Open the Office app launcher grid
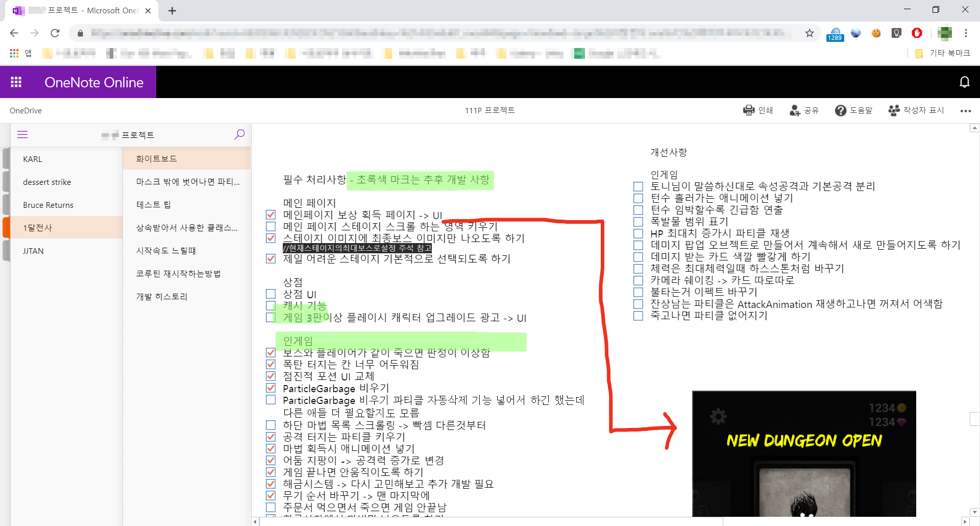Viewport: 980px width, 526px height. coord(16,82)
